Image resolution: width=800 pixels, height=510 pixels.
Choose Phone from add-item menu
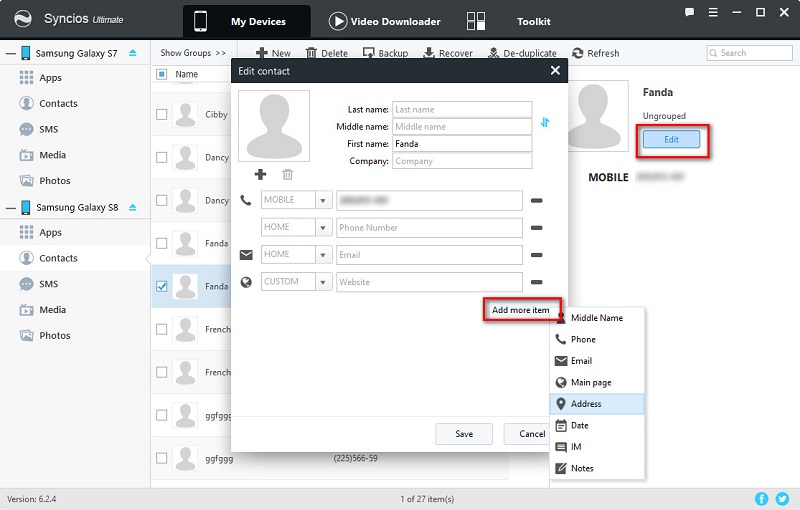coord(597,339)
